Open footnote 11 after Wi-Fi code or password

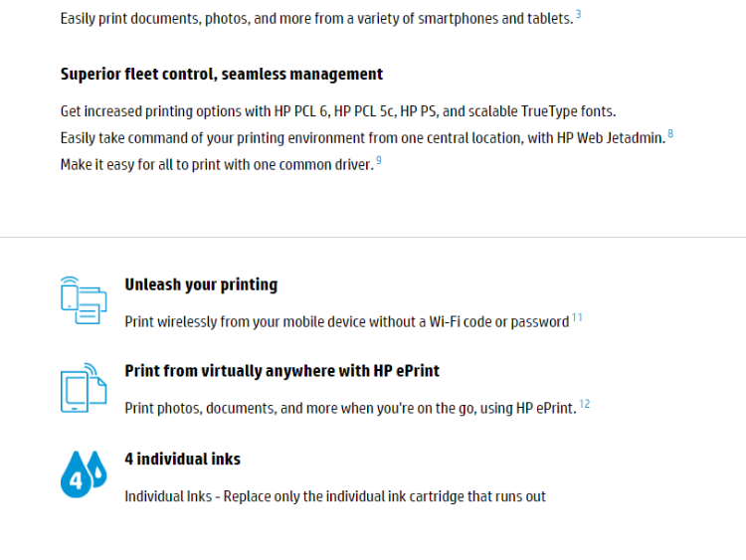(x=577, y=317)
